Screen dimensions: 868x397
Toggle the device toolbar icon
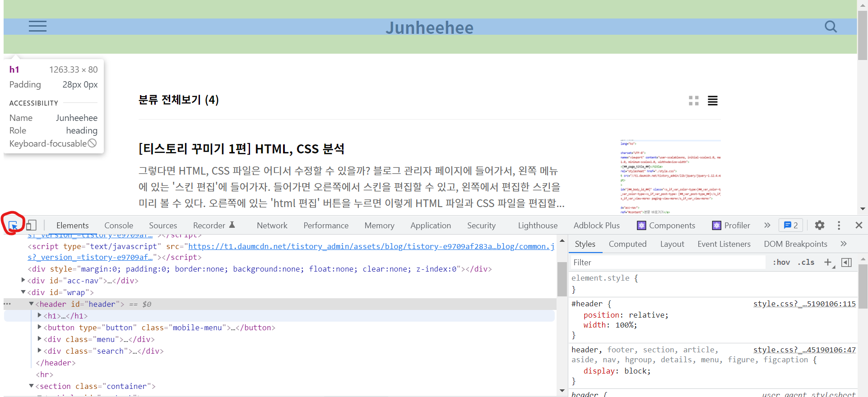(x=31, y=225)
